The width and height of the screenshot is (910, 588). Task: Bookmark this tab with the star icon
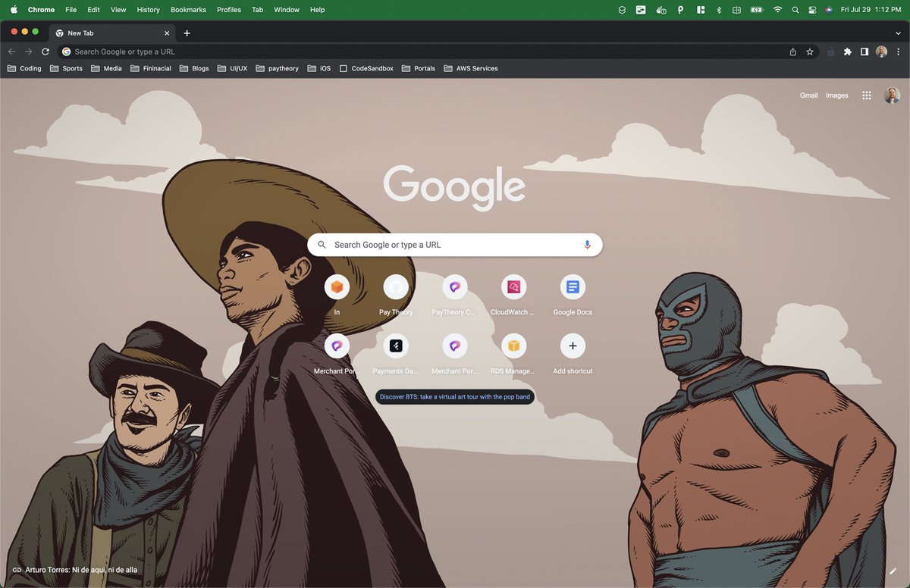(x=810, y=52)
